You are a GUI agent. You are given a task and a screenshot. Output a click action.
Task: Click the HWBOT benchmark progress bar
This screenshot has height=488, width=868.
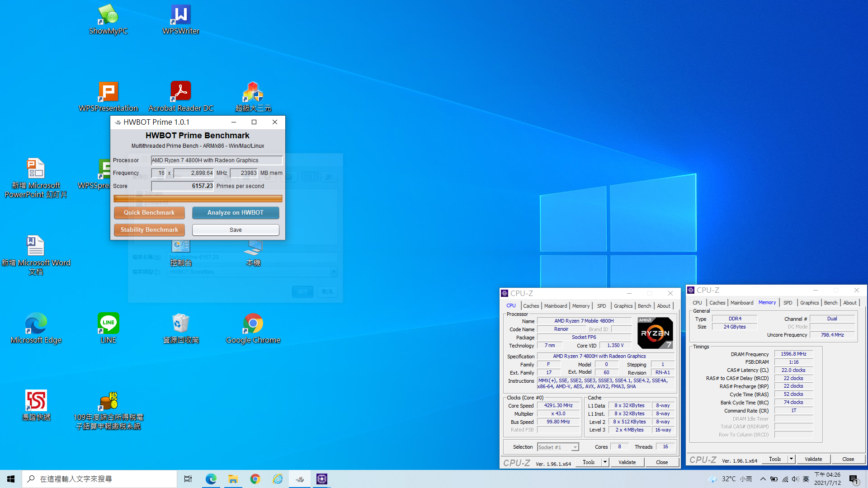198,198
